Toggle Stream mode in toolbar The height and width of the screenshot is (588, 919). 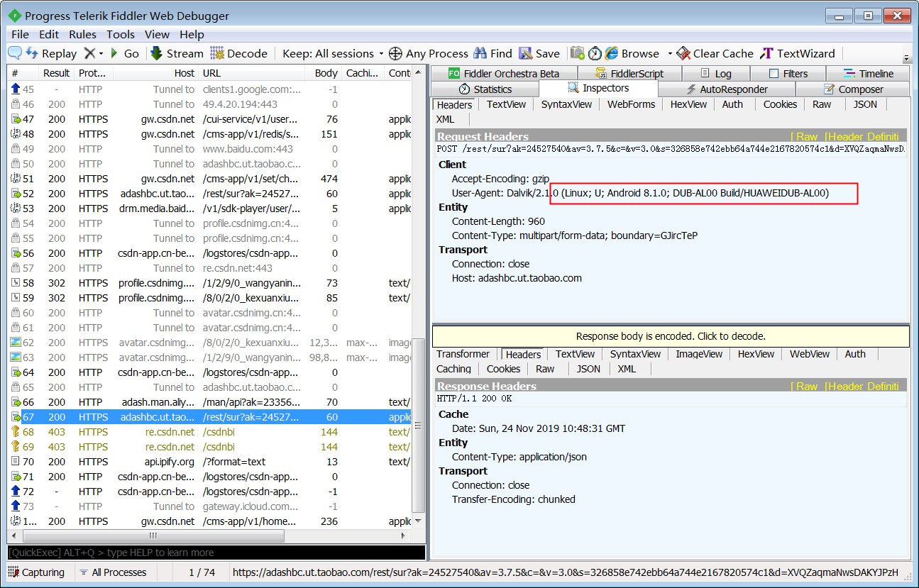click(x=176, y=53)
